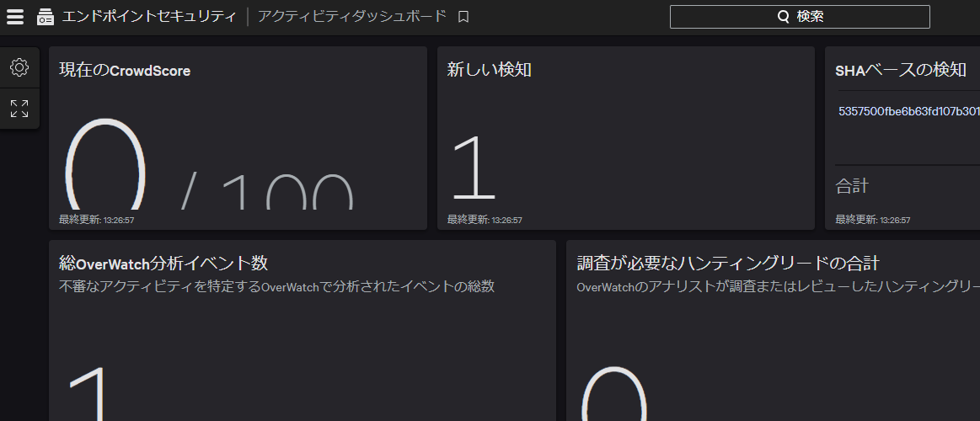980x421 pixels.
Task: Open エンドポイントセキュリティ breadcrumb link
Action: 149,17
